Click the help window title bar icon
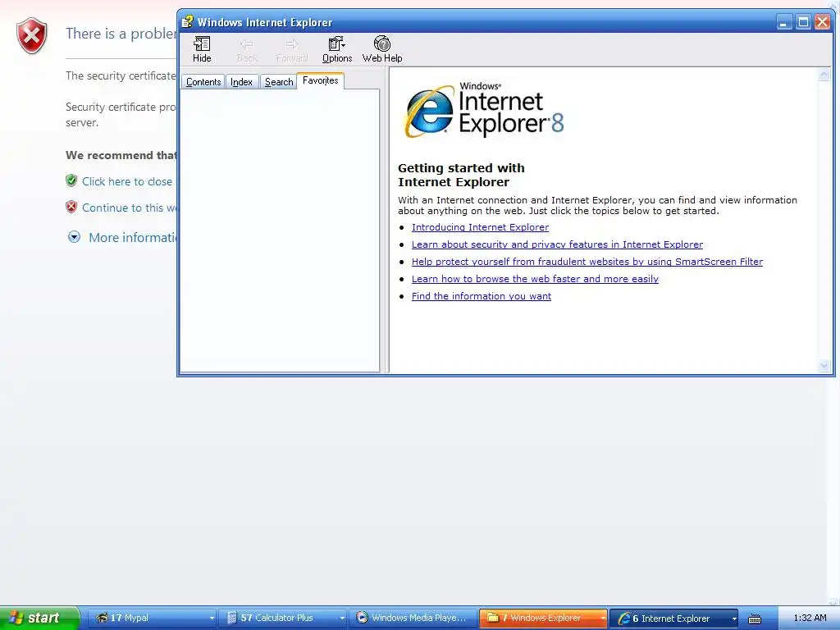The width and height of the screenshot is (840, 630). pyautogui.click(x=187, y=22)
